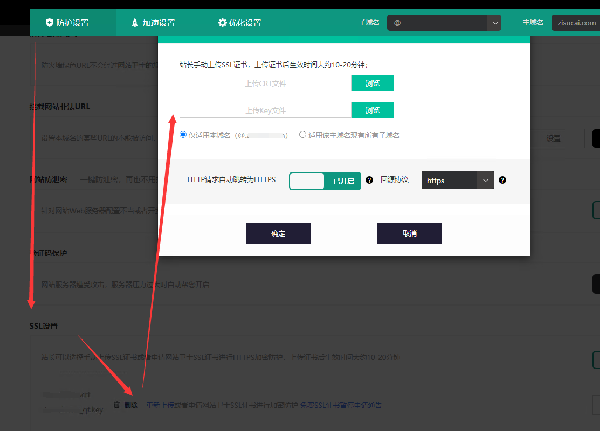Cancel the dialog with 取消 button
Screen dimensions: 600x431
pos(409,233)
